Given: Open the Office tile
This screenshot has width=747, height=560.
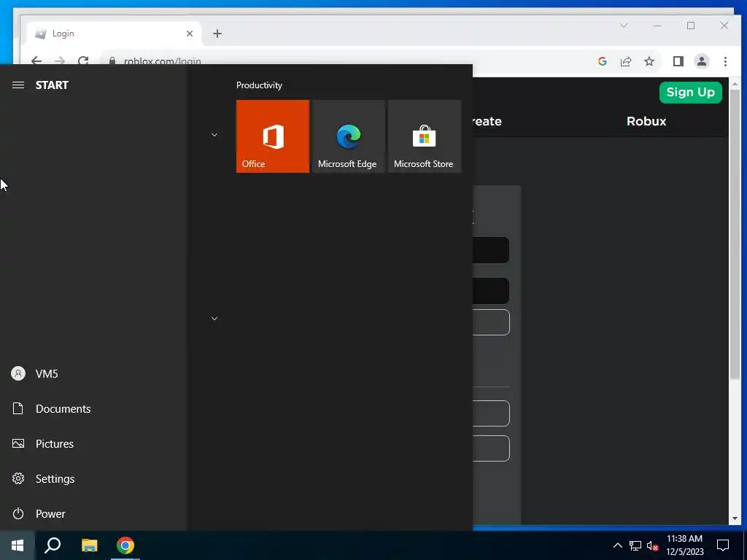Looking at the screenshot, I should (273, 136).
